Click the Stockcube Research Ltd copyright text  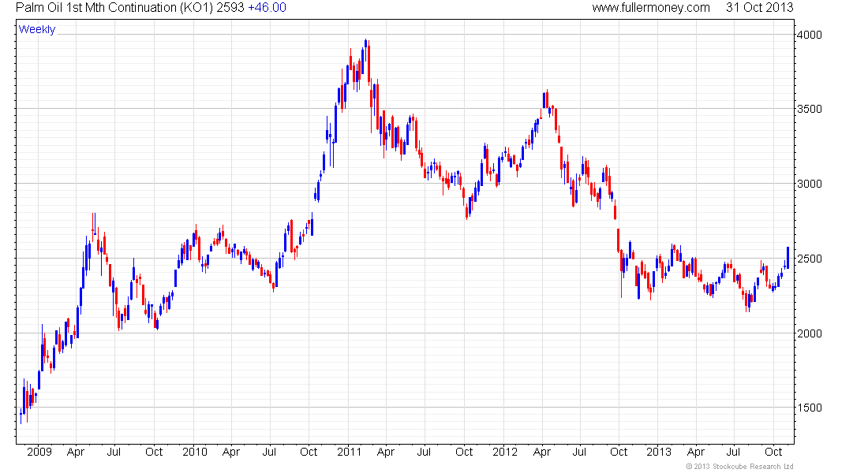740,467
